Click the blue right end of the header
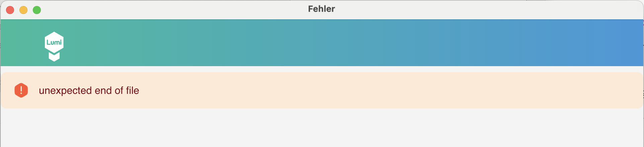The width and height of the screenshot is (644, 147). pyautogui.click(x=619, y=43)
